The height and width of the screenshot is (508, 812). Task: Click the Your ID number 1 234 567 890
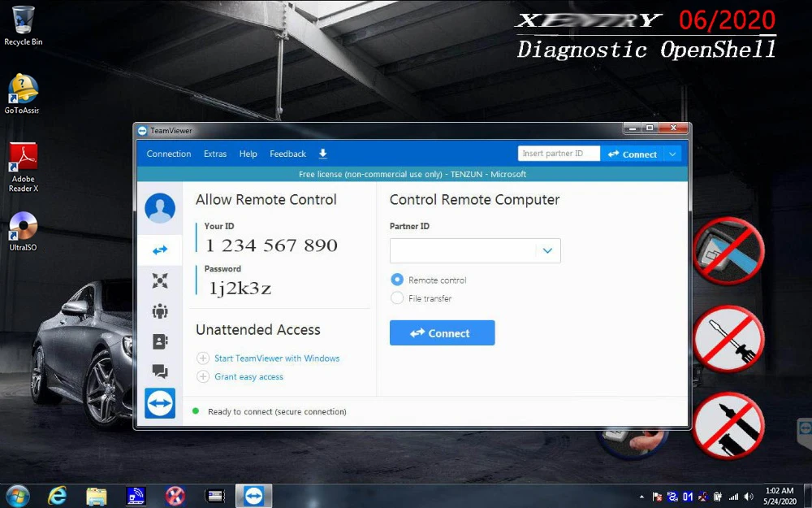point(271,245)
